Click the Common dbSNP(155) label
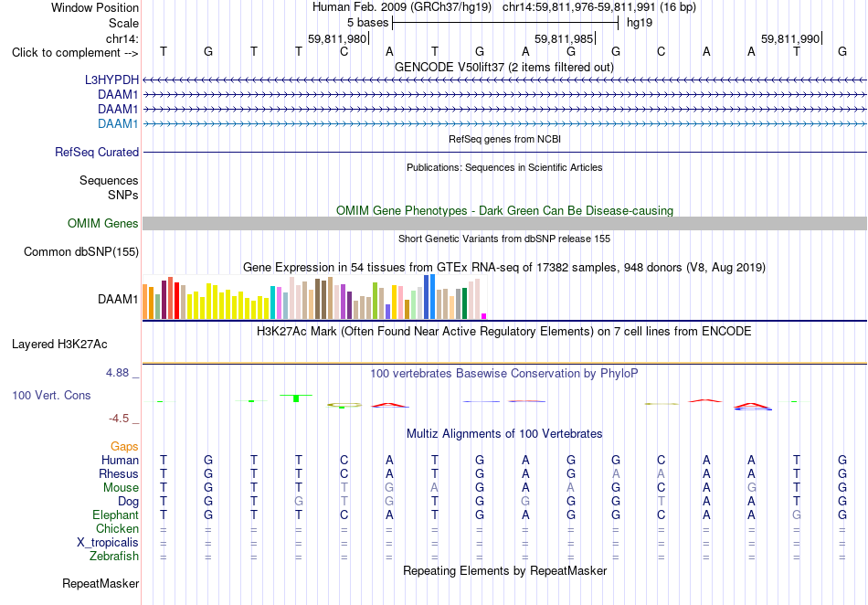 point(80,252)
